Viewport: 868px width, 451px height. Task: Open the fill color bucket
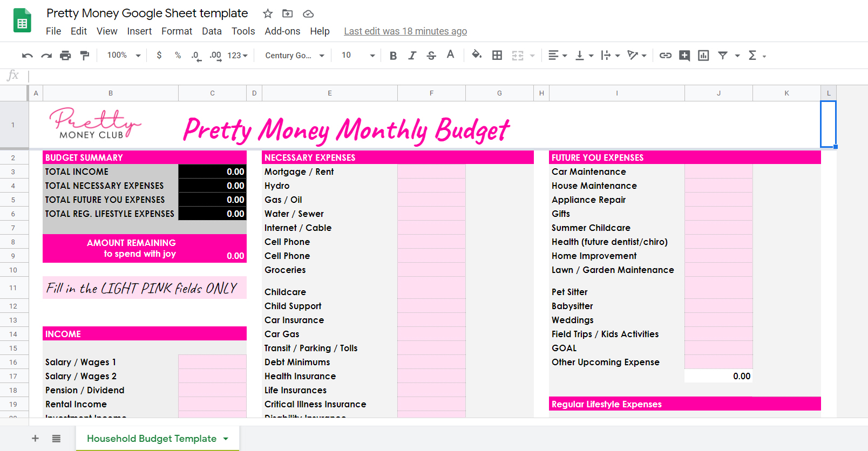[476, 55]
